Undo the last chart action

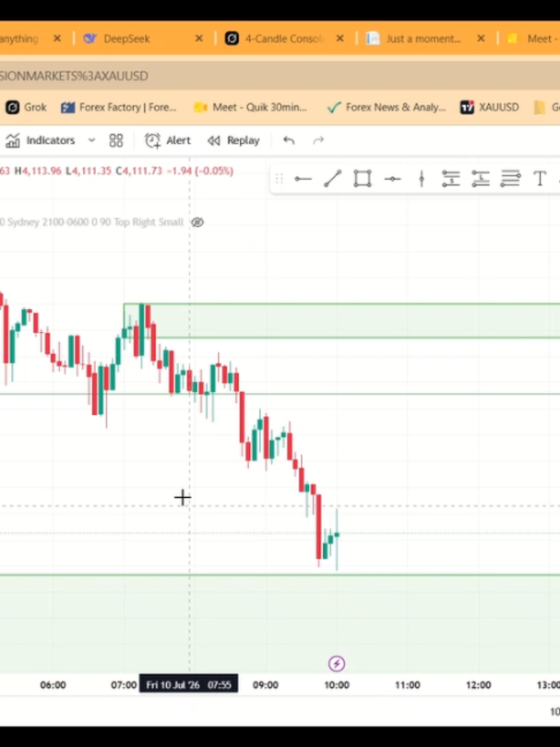289,140
